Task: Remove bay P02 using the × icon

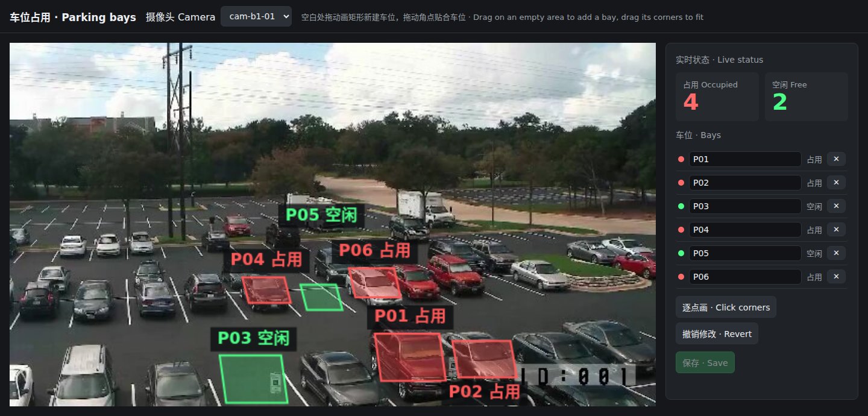Action: click(836, 183)
